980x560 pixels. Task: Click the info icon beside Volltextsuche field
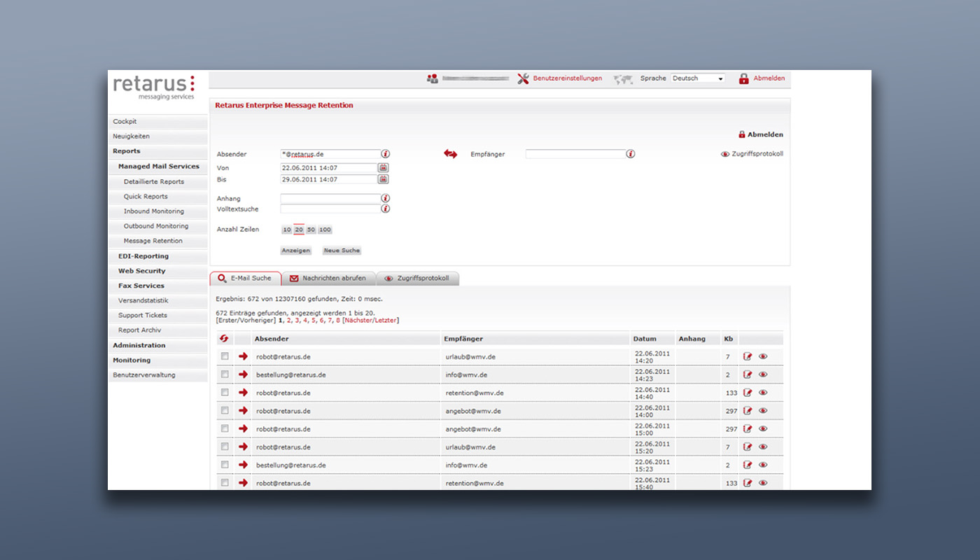click(385, 209)
